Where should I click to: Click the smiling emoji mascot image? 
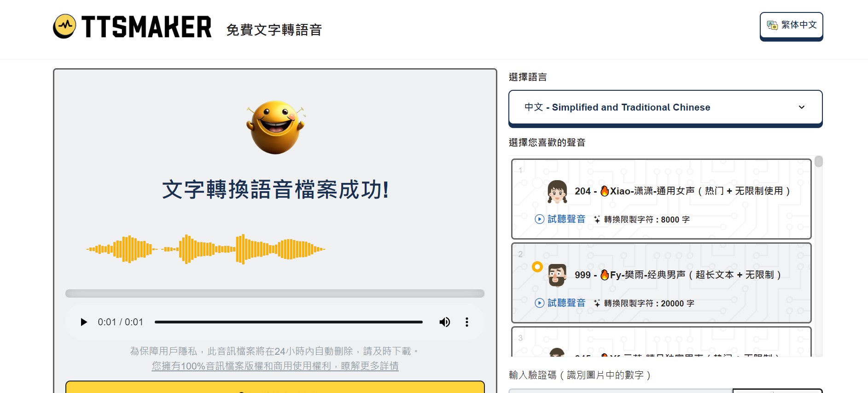point(275,127)
